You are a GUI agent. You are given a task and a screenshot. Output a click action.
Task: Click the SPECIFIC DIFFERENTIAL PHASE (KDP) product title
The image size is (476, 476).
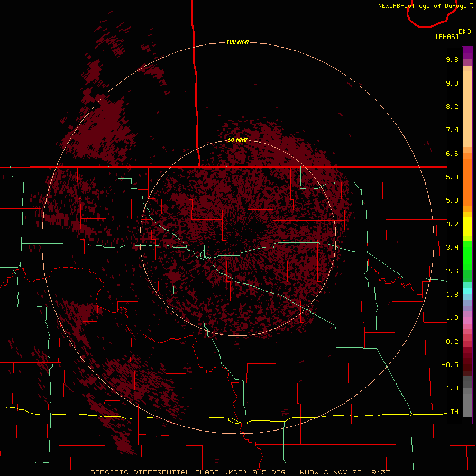click(169, 472)
